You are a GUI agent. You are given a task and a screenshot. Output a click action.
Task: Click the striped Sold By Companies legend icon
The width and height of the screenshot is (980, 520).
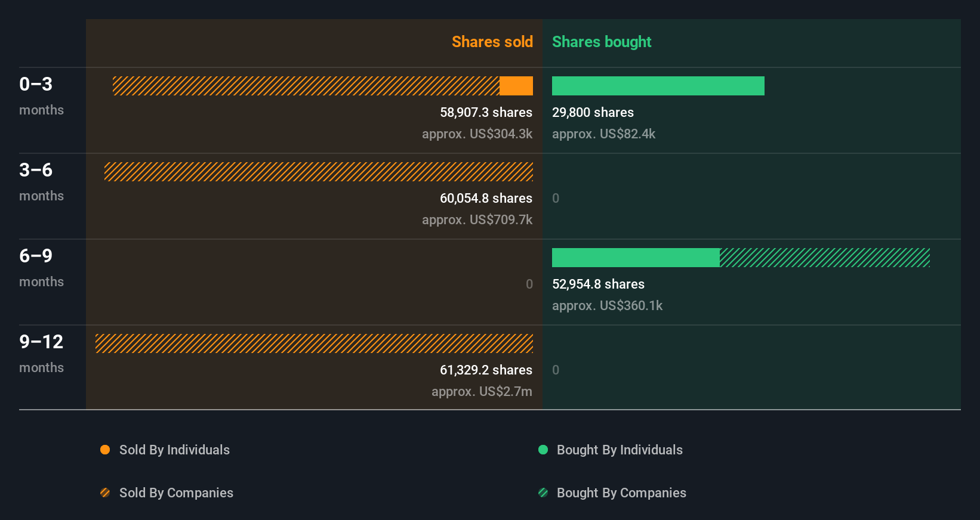(105, 493)
